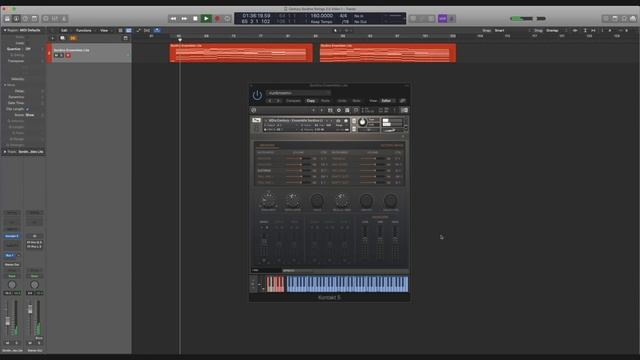Click the green Play button
The height and width of the screenshot is (360, 640).
206,18
